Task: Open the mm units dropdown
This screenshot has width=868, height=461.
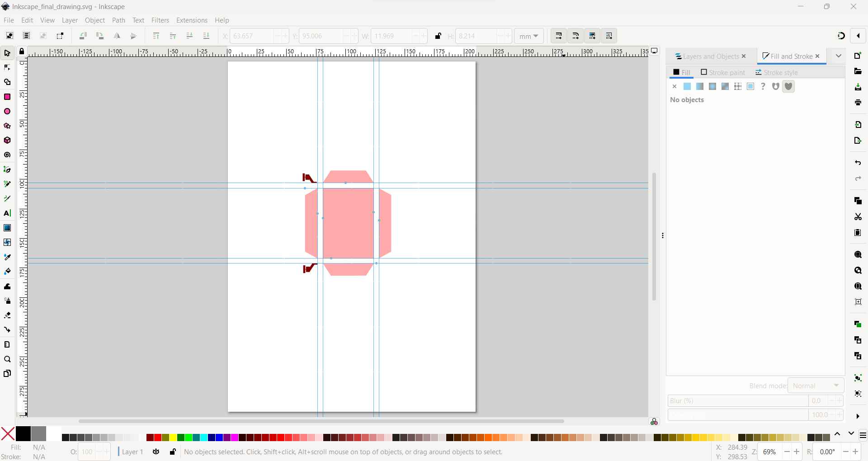Action: click(529, 36)
